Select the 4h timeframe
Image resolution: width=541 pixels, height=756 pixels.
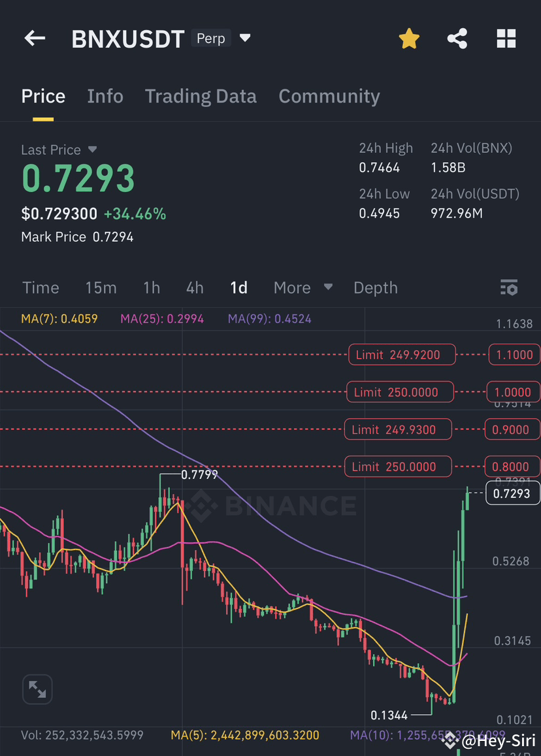tap(195, 288)
